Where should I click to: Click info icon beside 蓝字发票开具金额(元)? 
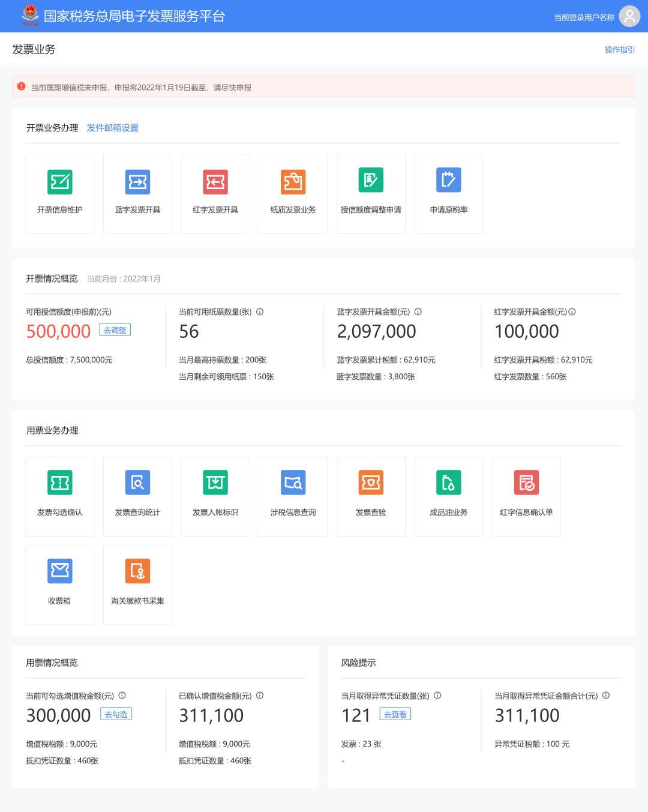coord(418,311)
